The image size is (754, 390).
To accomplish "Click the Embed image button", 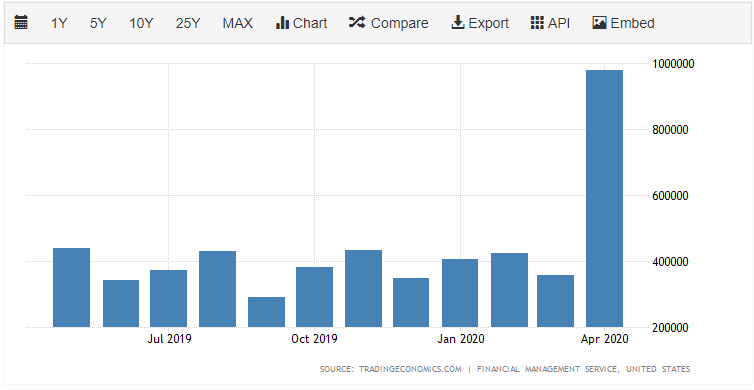I will pos(623,23).
